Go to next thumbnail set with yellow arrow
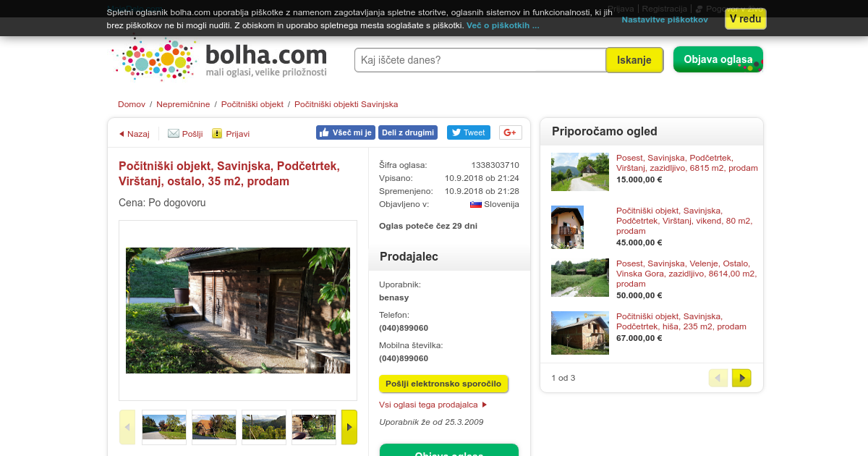The image size is (868, 456). click(349, 427)
